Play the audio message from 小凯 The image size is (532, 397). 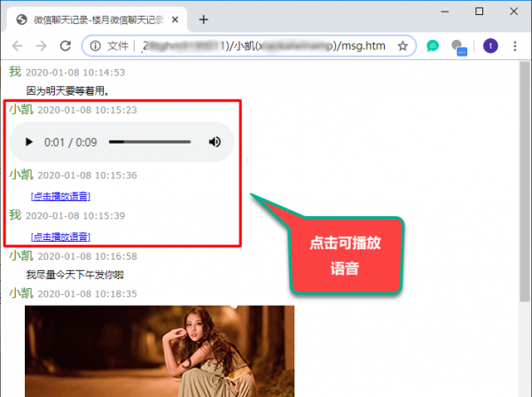[x=29, y=142]
